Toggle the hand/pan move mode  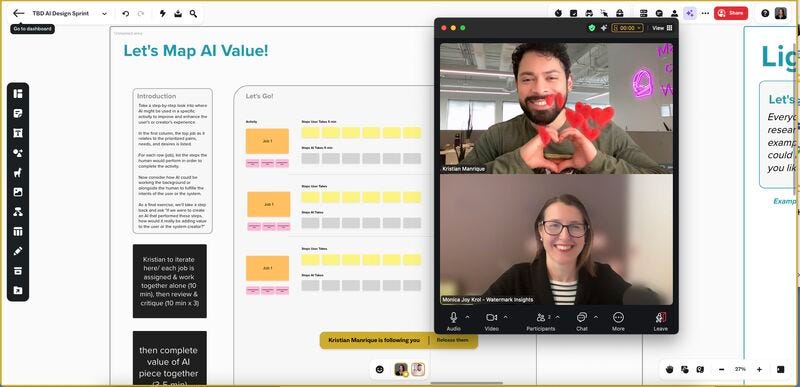pos(669,370)
